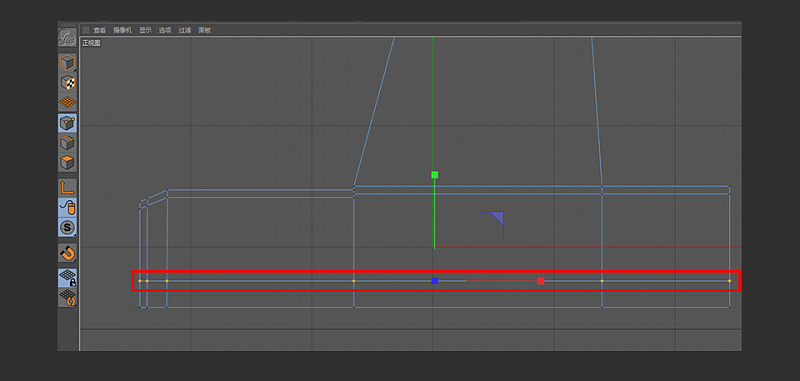Screen dimensions: 800x381
Task: Expand the 过滤 filter menu
Action: [185, 30]
